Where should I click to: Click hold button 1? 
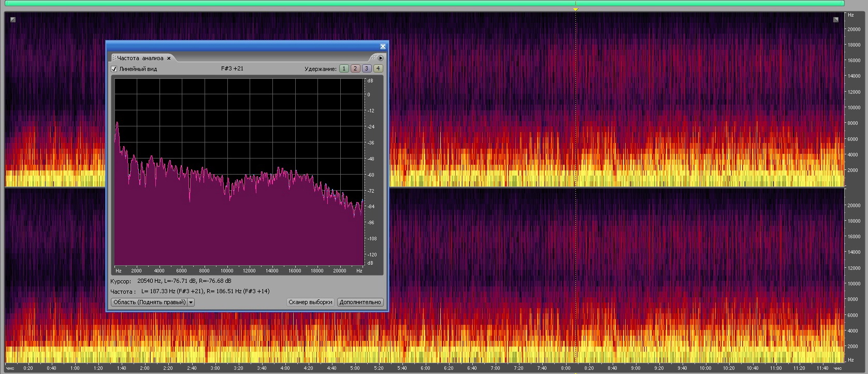(344, 68)
